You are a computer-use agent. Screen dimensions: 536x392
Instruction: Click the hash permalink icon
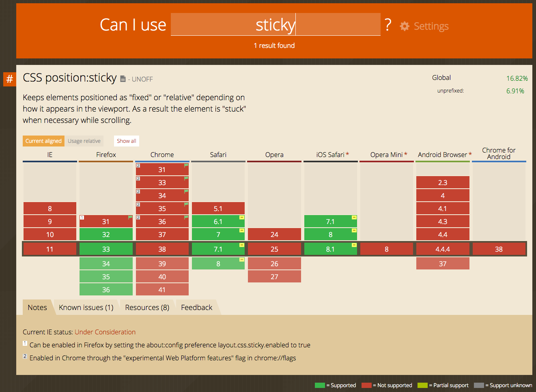[x=10, y=79]
